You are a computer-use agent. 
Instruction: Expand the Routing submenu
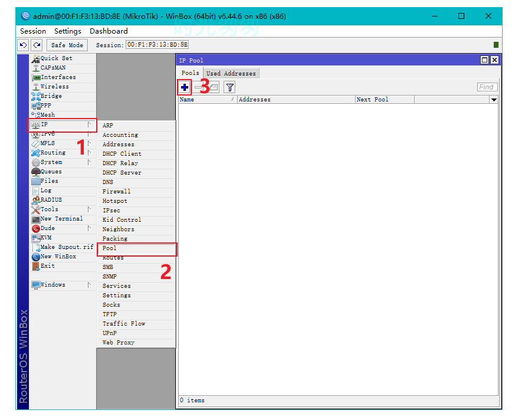pos(63,153)
